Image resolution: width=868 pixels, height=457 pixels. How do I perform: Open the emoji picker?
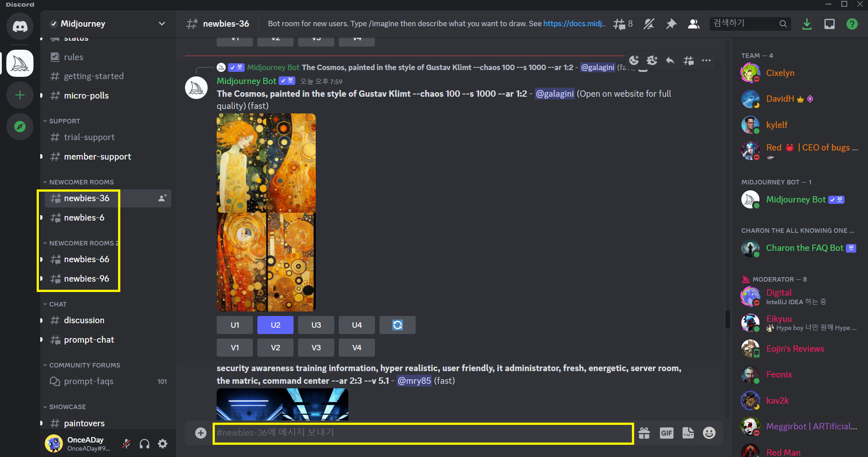coord(709,433)
